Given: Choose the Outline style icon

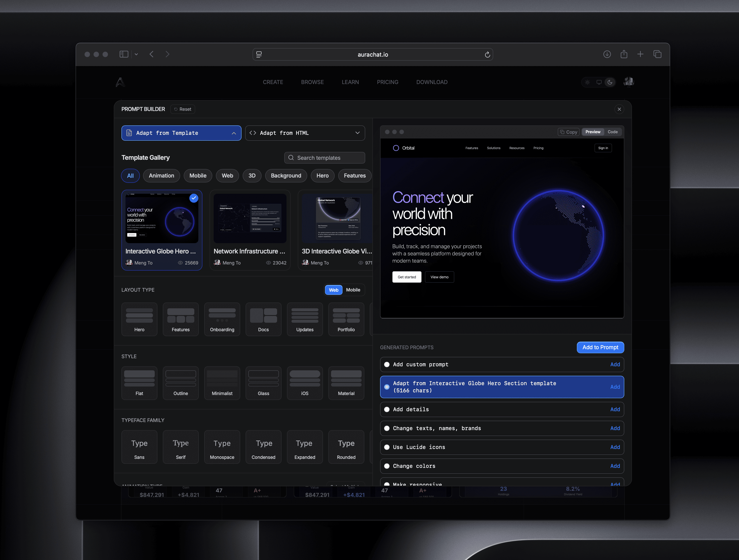Looking at the screenshot, I should point(181,383).
